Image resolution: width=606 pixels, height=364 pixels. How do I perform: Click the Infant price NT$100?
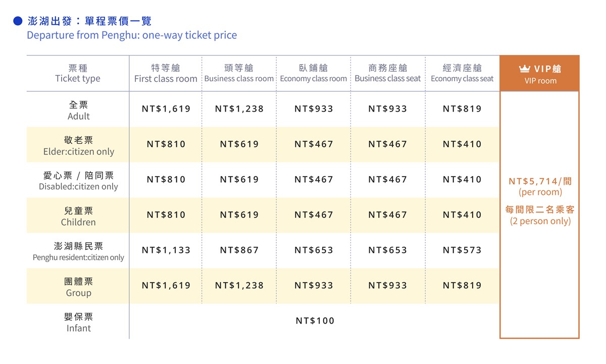coord(315,321)
